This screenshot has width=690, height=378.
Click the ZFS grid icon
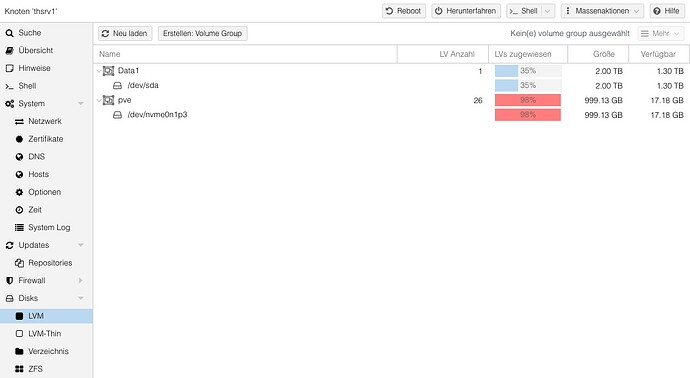pyautogui.click(x=19, y=369)
